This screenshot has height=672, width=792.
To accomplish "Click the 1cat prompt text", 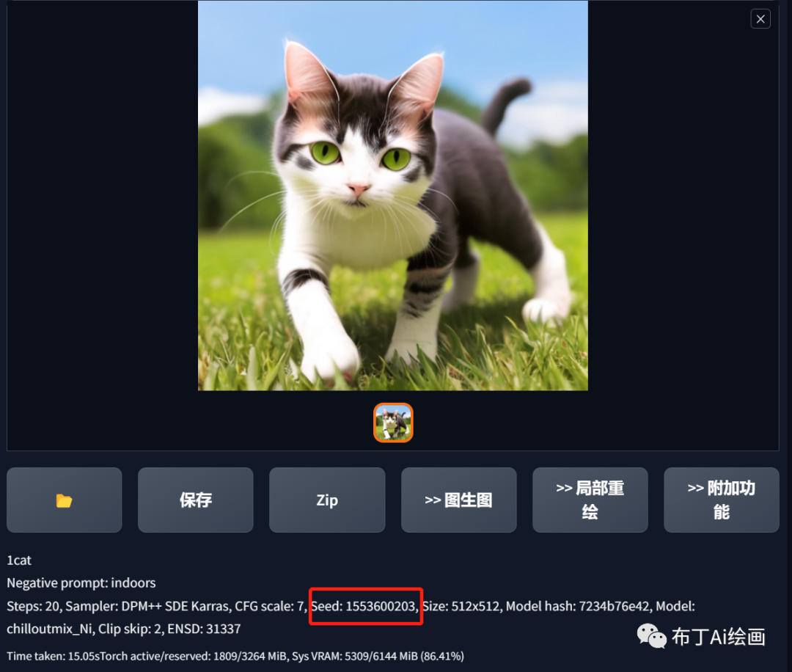I will 19,560.
